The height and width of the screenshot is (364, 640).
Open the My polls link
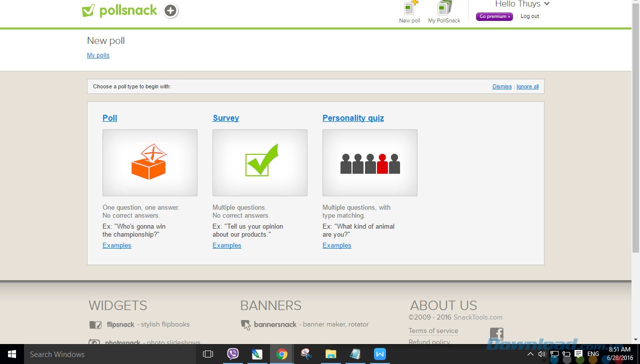click(98, 55)
